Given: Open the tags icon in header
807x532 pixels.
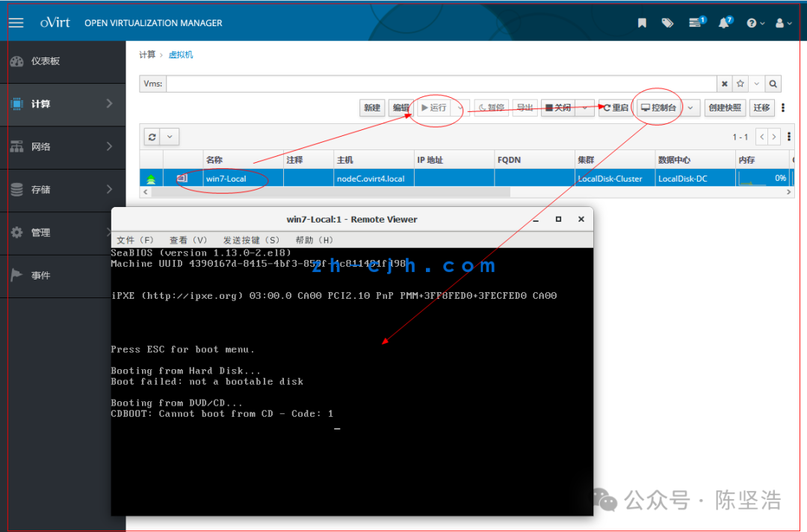Looking at the screenshot, I should tap(667, 22).
